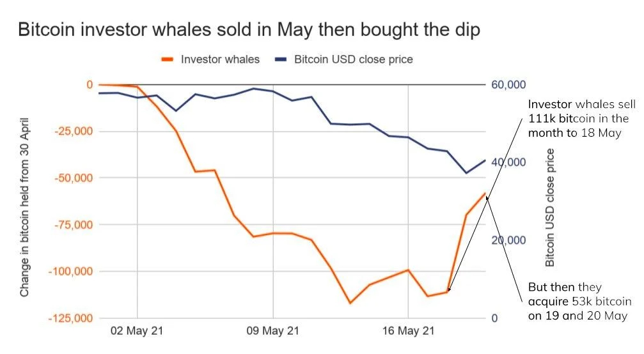Image resolution: width=644 pixels, height=354 pixels.
Task: Click the chart title text
Action: pos(249,29)
